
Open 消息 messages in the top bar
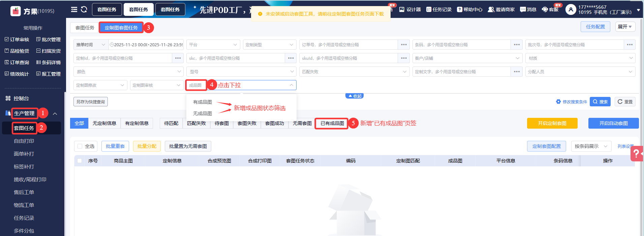point(528,9)
